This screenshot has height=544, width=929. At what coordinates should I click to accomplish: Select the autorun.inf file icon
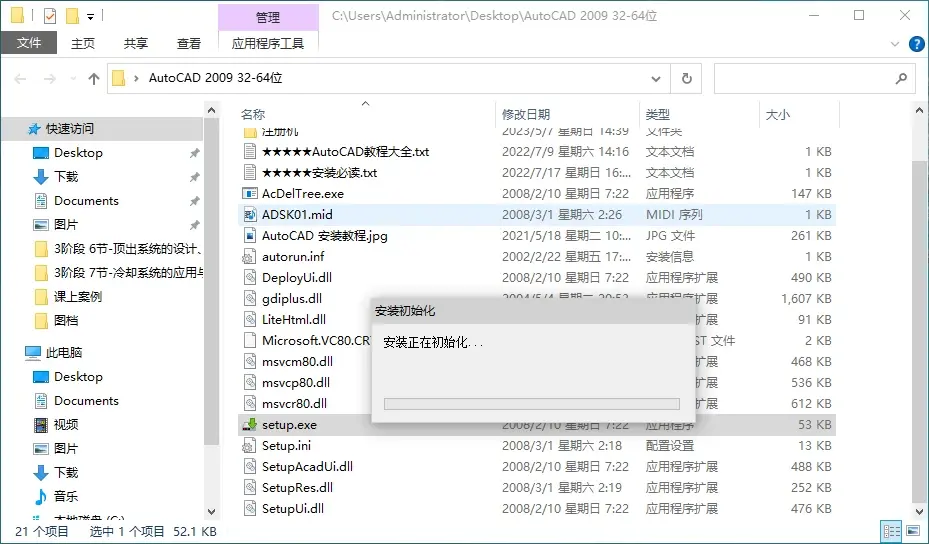tap(249, 257)
